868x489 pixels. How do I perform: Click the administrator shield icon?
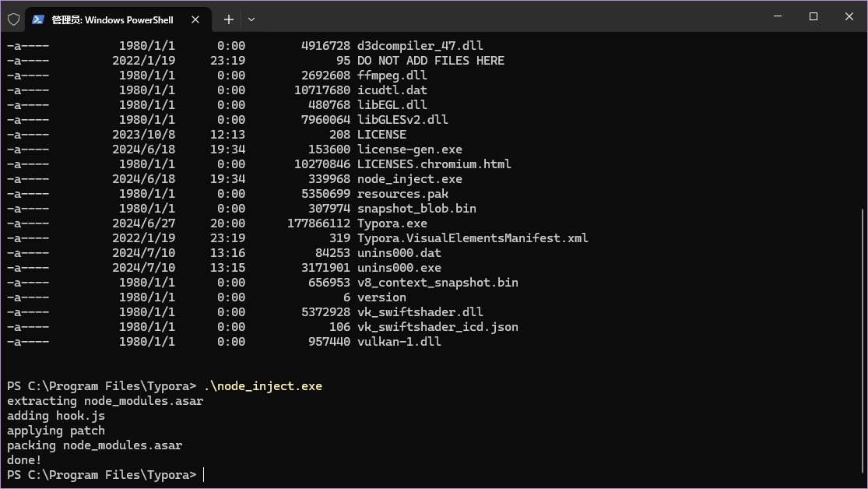[13, 19]
